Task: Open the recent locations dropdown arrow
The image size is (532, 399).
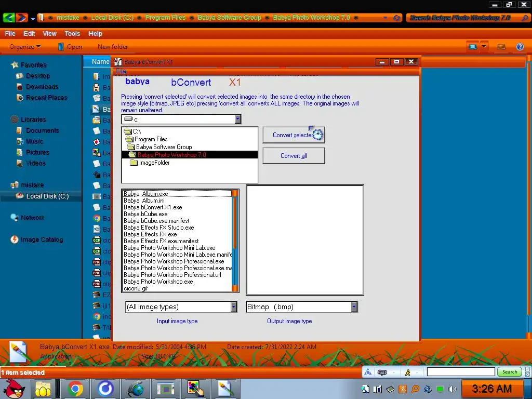Action: (x=33, y=19)
